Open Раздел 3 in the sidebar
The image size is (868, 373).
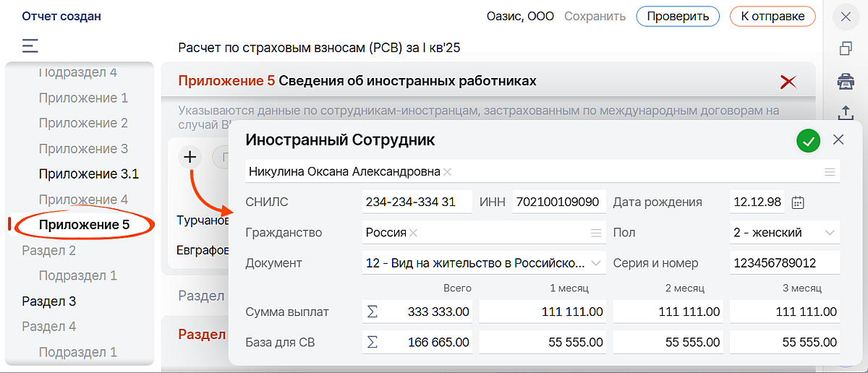(x=49, y=301)
